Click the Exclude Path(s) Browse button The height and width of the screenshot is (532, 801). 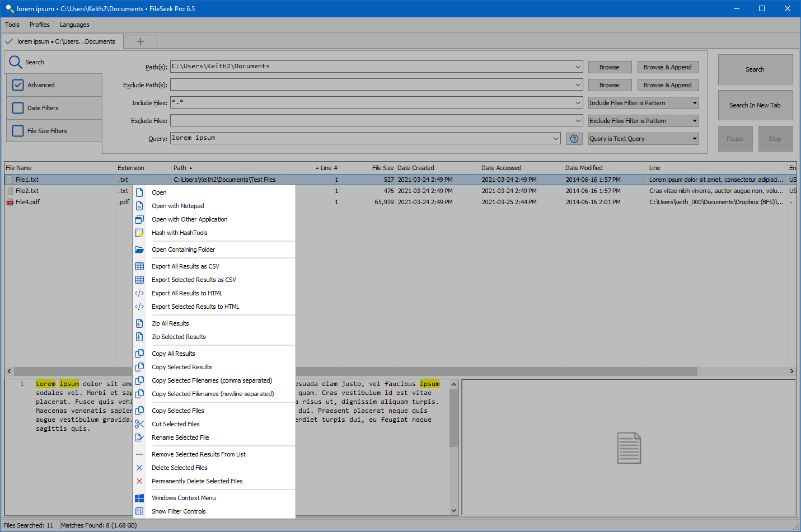(610, 85)
